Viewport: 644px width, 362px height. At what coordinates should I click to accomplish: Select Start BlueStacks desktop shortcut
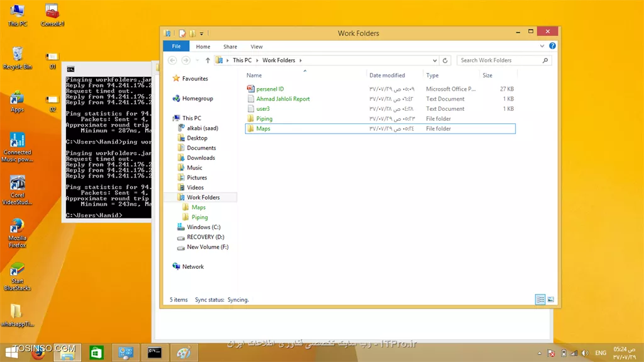click(x=17, y=276)
